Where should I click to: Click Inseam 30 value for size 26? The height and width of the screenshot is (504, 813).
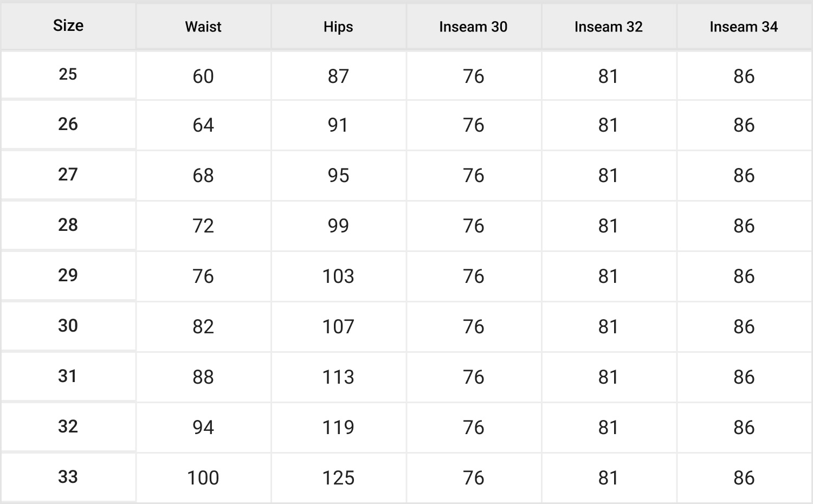pos(473,125)
